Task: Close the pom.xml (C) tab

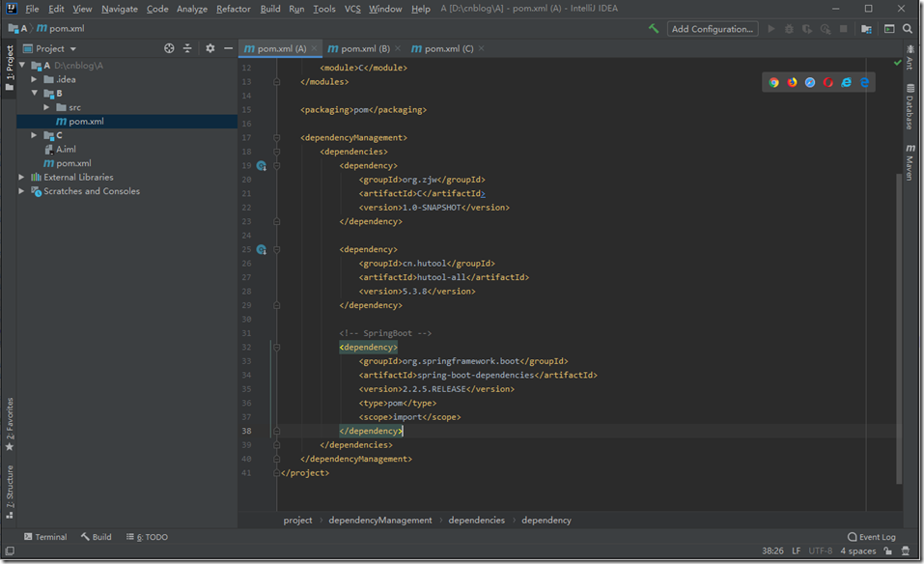Action: 481,48
